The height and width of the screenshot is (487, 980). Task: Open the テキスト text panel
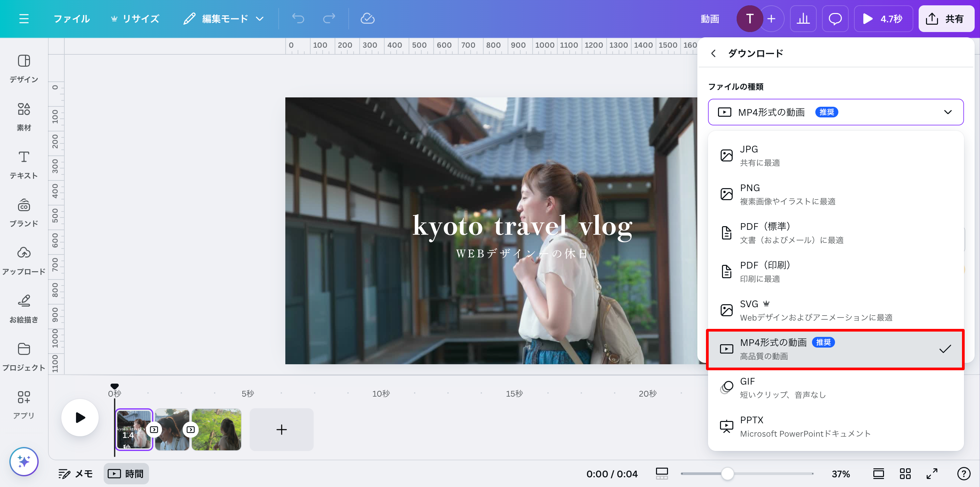(x=24, y=164)
